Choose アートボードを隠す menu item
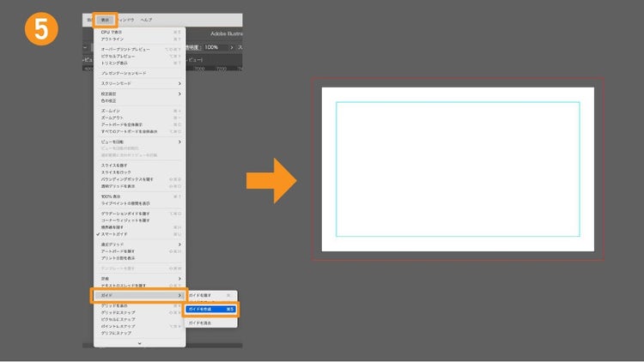The height and width of the screenshot is (362, 644). [x=140, y=251]
